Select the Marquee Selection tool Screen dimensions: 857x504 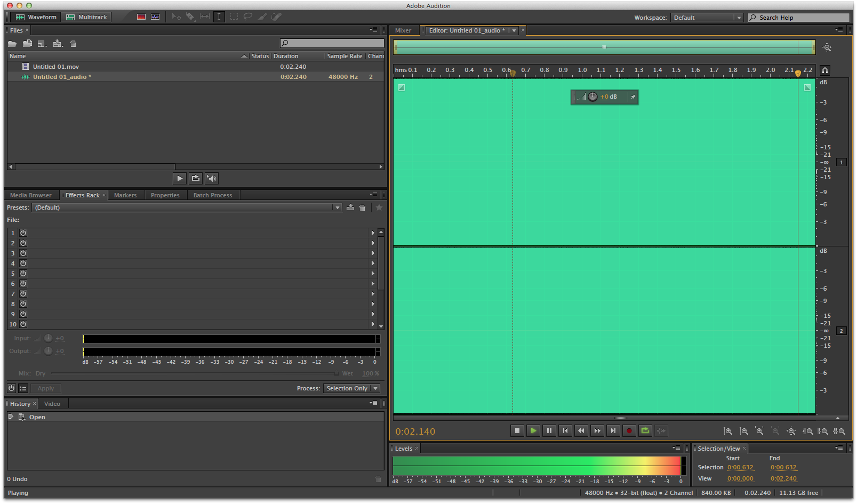click(234, 17)
